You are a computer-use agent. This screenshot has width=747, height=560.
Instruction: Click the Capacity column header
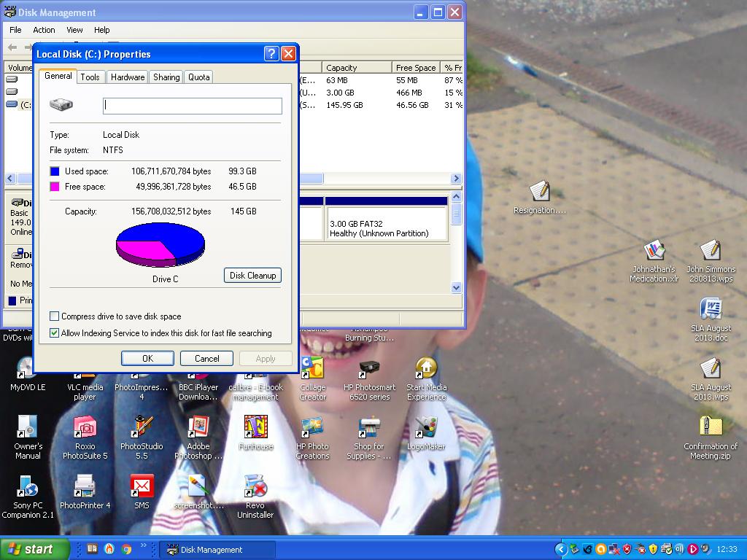click(x=356, y=68)
